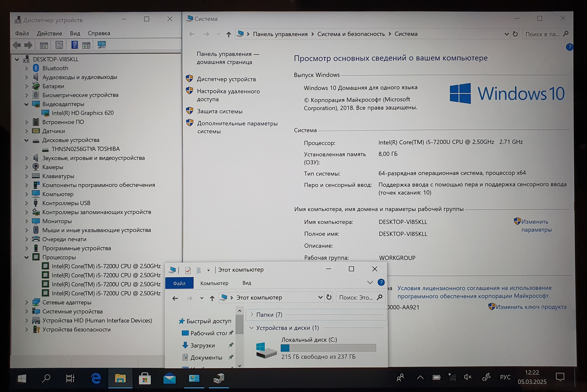Click the Device Manager help toolbar icon
This screenshot has height=392, width=587.
tap(74, 45)
